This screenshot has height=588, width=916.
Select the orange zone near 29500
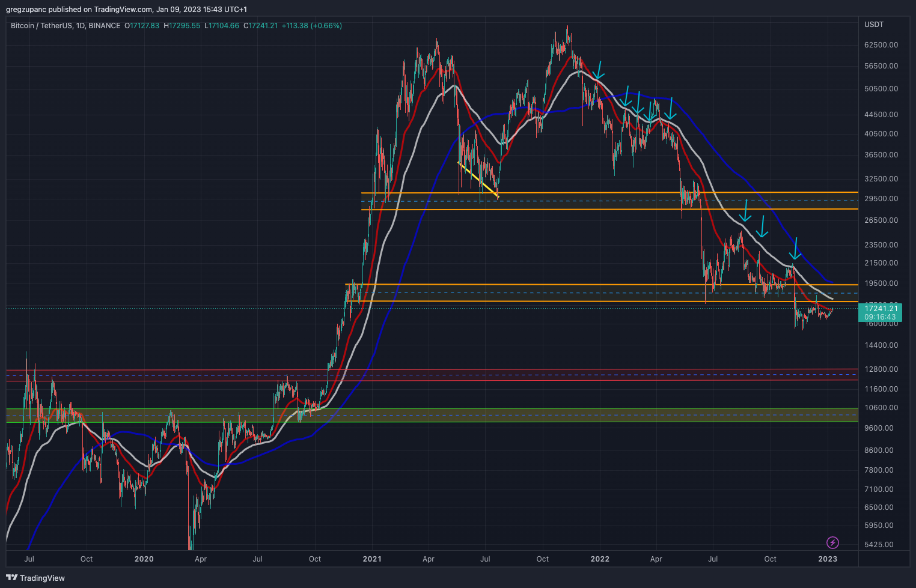(x=601, y=201)
